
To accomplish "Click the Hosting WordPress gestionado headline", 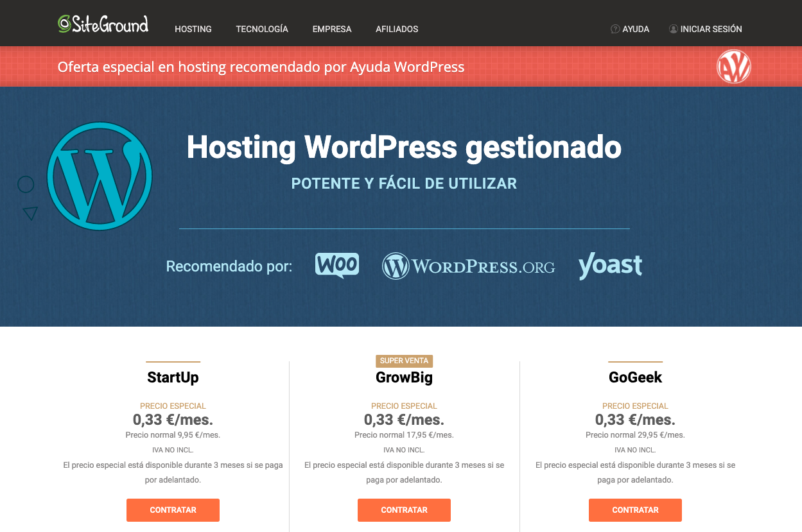I will click(x=404, y=148).
